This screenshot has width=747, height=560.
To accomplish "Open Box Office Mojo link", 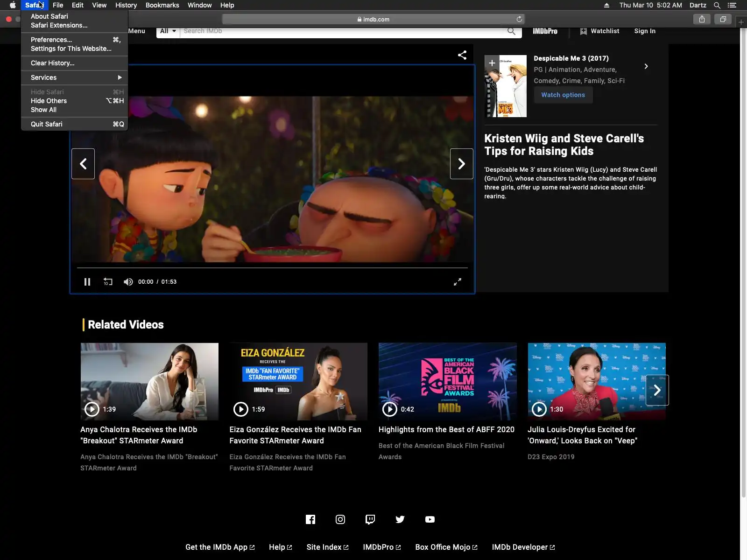I will tap(446, 547).
